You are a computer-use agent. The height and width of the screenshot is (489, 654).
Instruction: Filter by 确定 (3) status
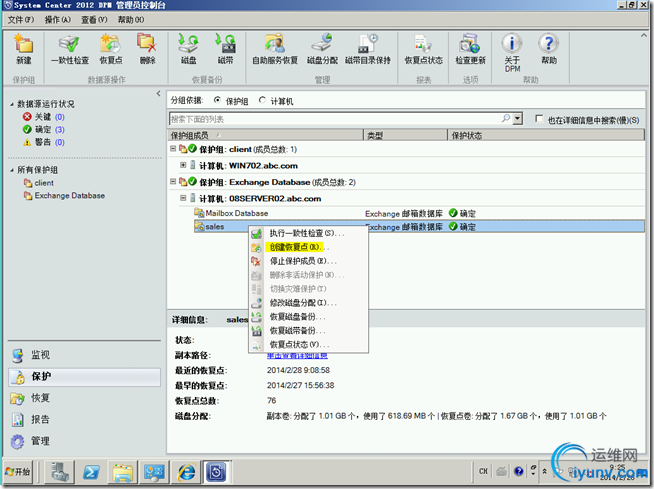point(44,129)
